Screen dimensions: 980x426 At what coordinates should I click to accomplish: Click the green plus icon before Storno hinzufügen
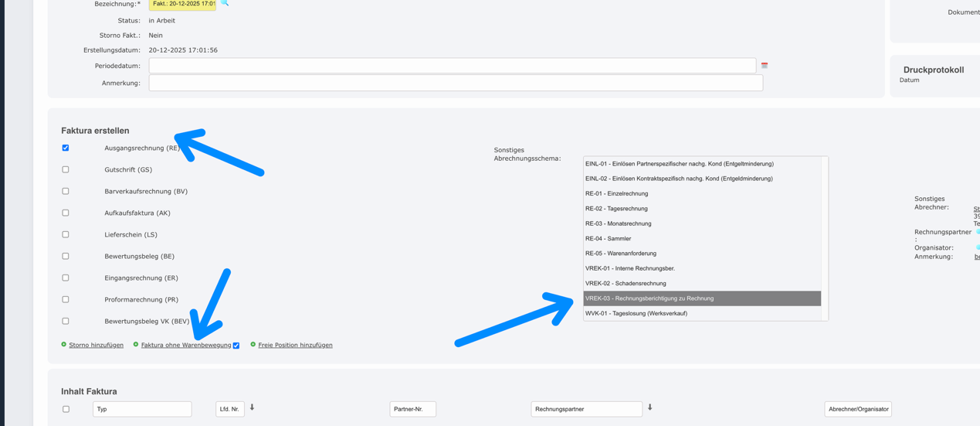click(x=64, y=345)
